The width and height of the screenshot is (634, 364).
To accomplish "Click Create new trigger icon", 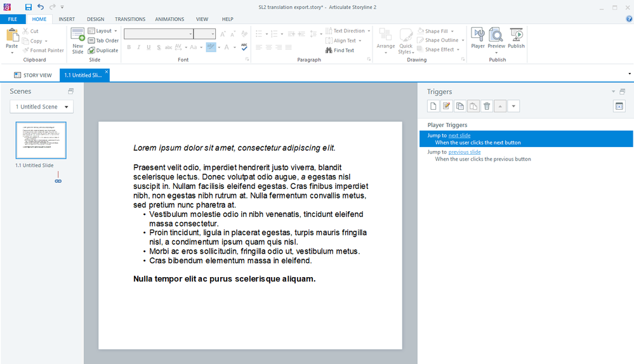I will pos(433,106).
